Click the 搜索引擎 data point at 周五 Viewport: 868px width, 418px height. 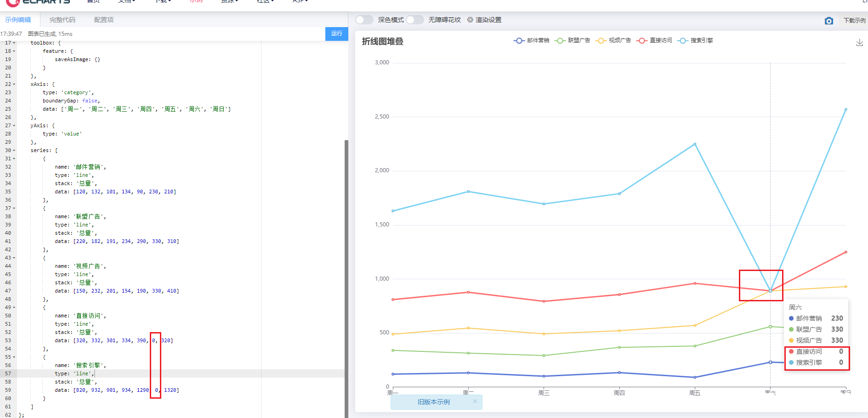click(x=695, y=144)
